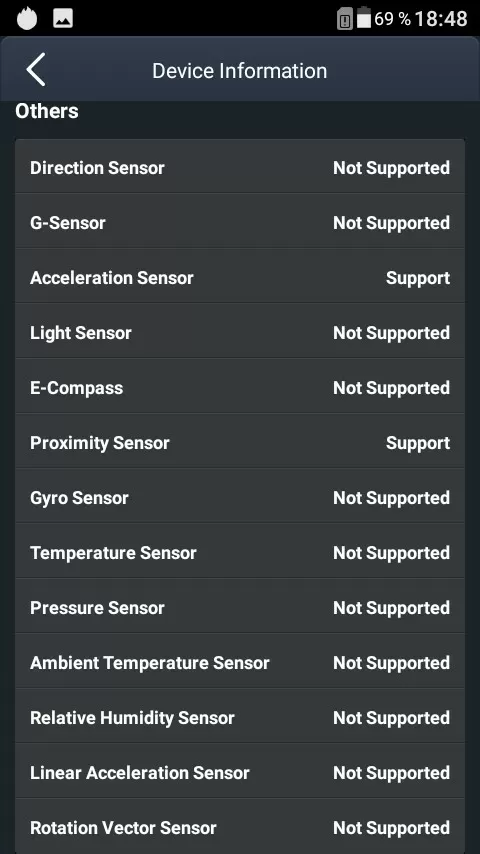Select the G-Sensor row
The width and height of the screenshot is (480, 854).
[240, 221]
